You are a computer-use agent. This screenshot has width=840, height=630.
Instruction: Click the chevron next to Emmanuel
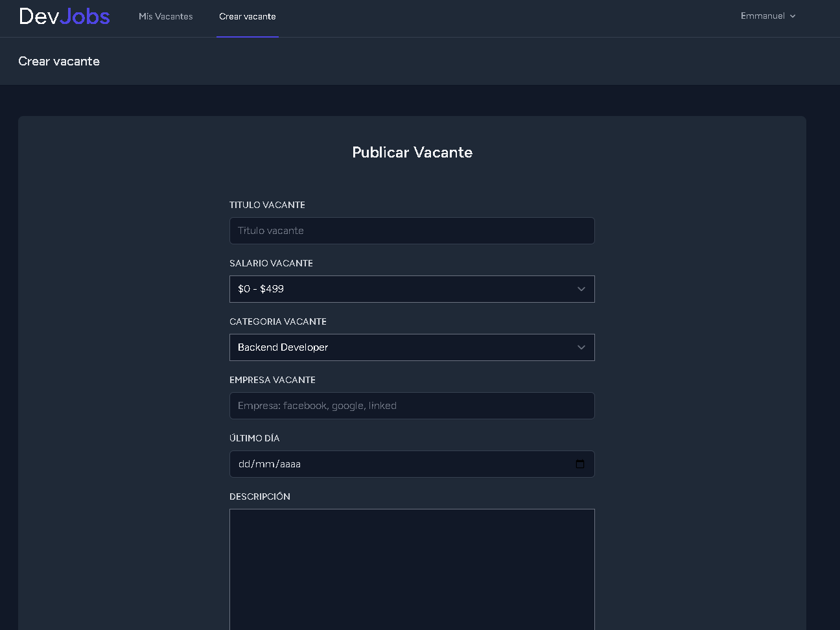click(792, 16)
